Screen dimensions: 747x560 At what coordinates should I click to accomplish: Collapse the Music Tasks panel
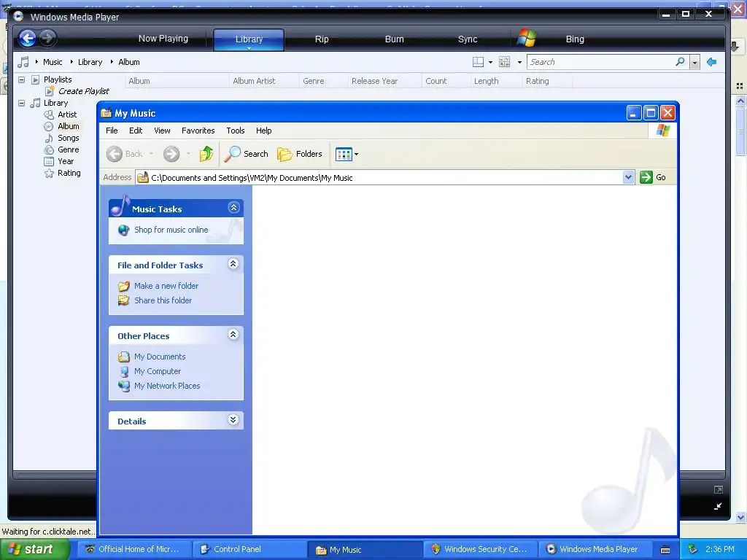233,208
